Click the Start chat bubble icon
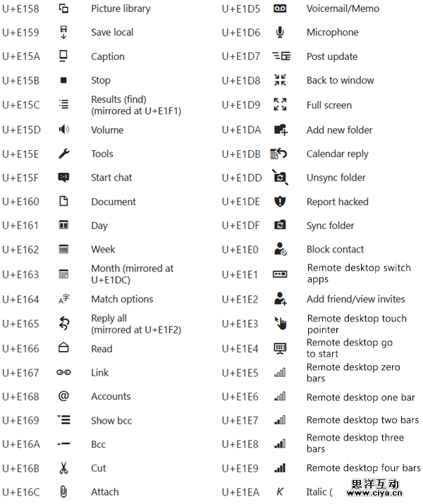This screenshot has height=504, width=423. click(x=63, y=178)
